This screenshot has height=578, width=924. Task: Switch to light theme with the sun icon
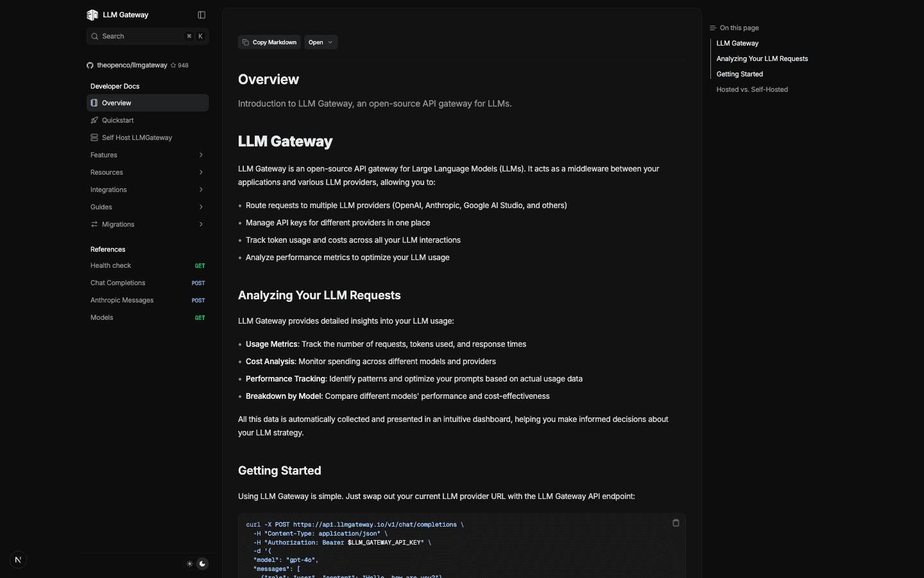tap(189, 564)
